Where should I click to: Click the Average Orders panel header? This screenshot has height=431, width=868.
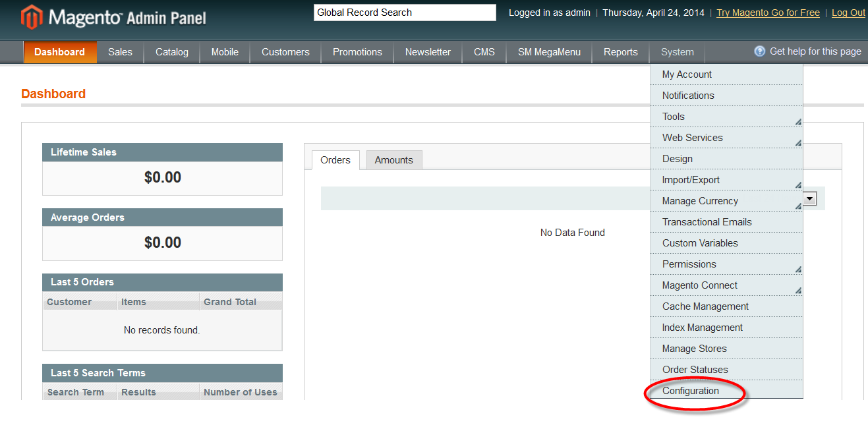tap(162, 217)
